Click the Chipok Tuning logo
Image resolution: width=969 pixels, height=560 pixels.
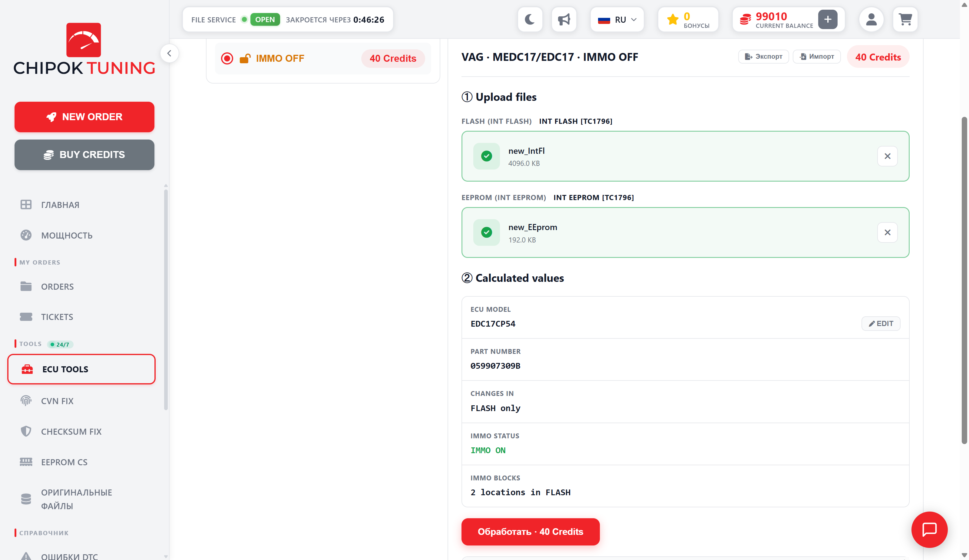point(84,48)
